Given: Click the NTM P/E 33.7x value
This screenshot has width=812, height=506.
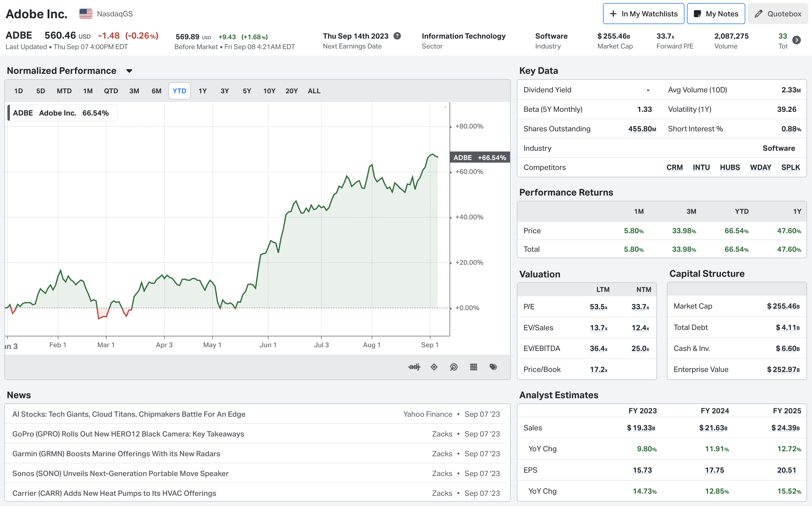Looking at the screenshot, I should pyautogui.click(x=640, y=307).
